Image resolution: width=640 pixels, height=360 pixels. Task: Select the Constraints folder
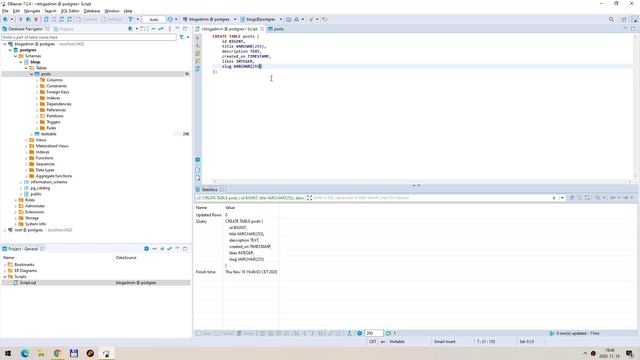[x=56, y=86]
